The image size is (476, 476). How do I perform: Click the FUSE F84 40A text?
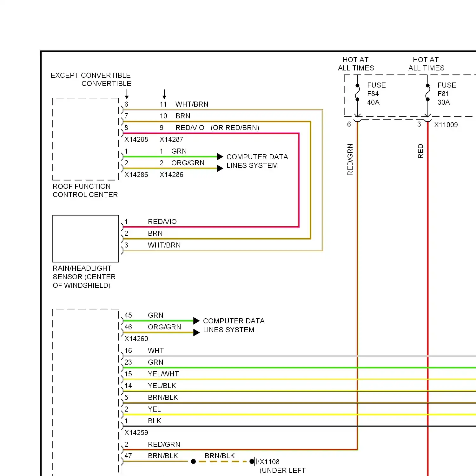pyautogui.click(x=376, y=94)
